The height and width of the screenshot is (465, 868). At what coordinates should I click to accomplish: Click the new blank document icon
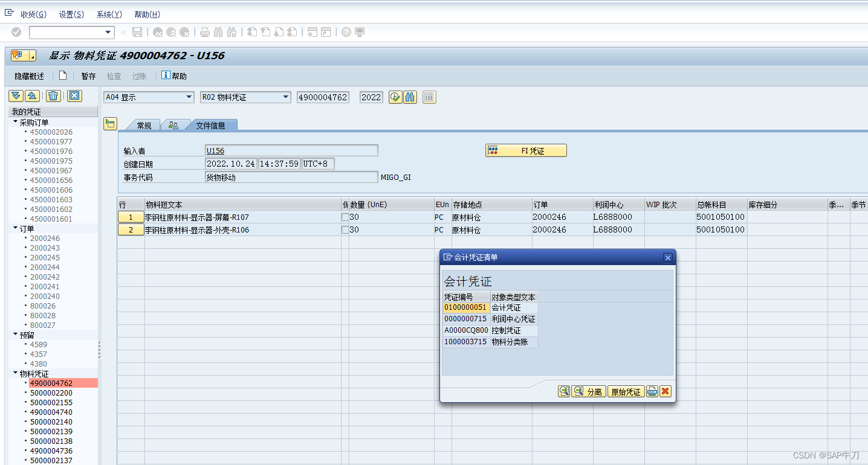pyautogui.click(x=63, y=75)
